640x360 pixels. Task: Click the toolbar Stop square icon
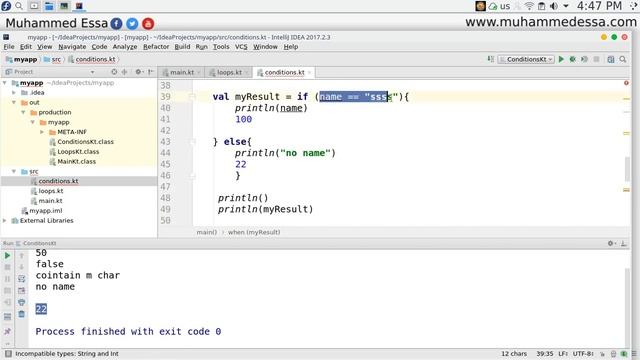pos(596,59)
